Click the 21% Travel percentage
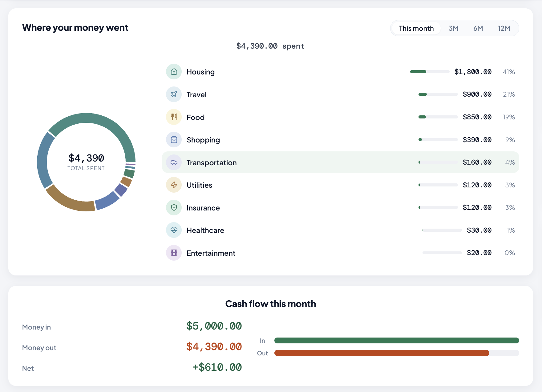The image size is (542, 392). pyautogui.click(x=509, y=94)
